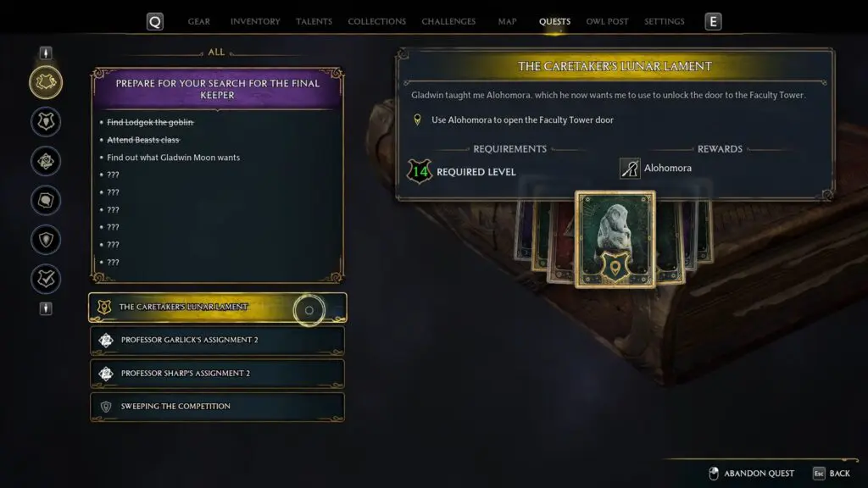Select the relationship quests shield icon
Screen dimensions: 868x488
46,122
